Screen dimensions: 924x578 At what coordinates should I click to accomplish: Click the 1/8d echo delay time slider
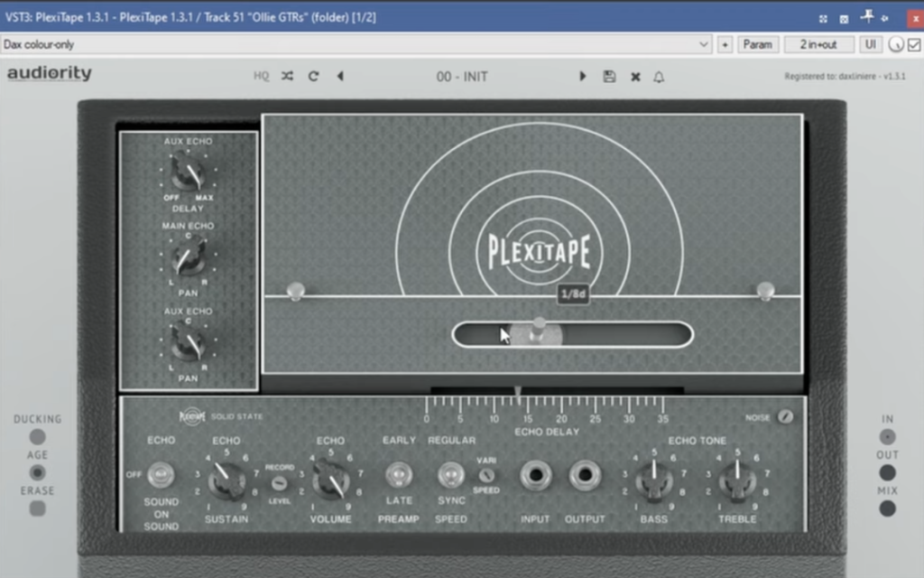coord(538,334)
